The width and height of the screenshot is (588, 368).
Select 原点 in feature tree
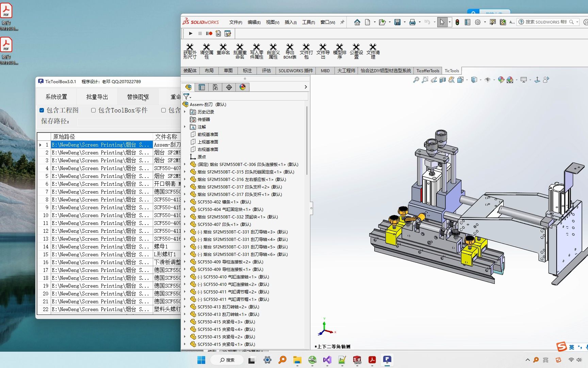(x=201, y=157)
